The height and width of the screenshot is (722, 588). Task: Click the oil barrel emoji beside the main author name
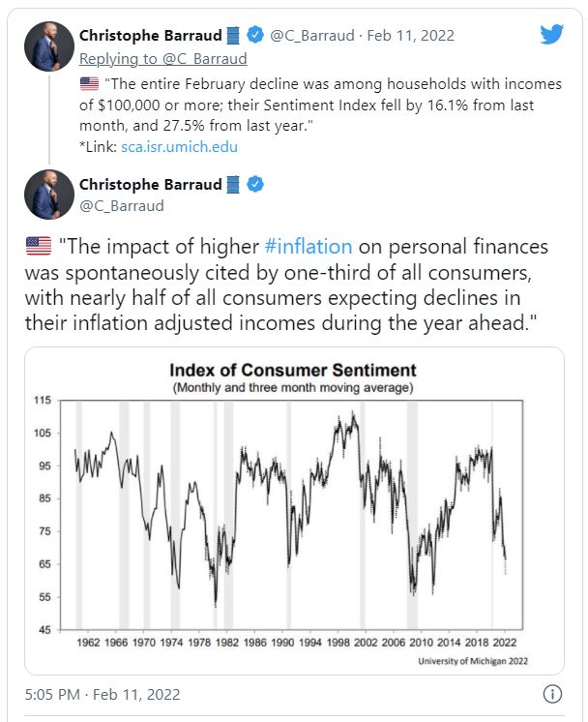[x=233, y=184]
